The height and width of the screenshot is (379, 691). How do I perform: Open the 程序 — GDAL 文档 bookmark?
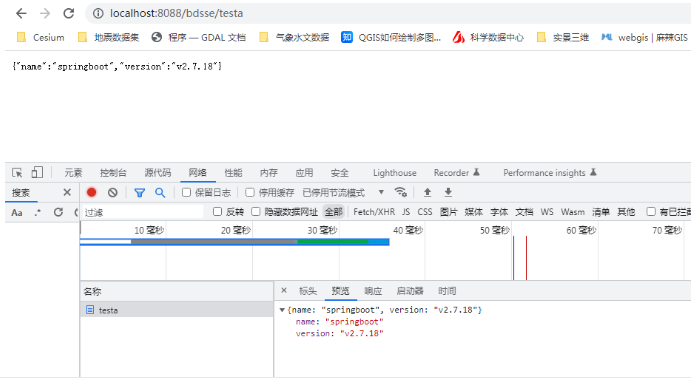[198, 37]
